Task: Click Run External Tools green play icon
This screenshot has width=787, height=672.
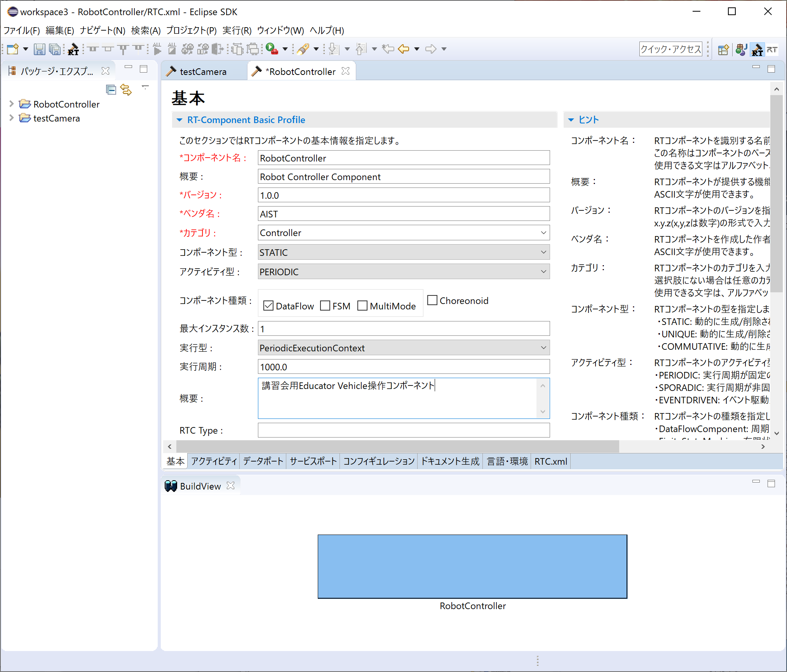Action: tap(272, 49)
